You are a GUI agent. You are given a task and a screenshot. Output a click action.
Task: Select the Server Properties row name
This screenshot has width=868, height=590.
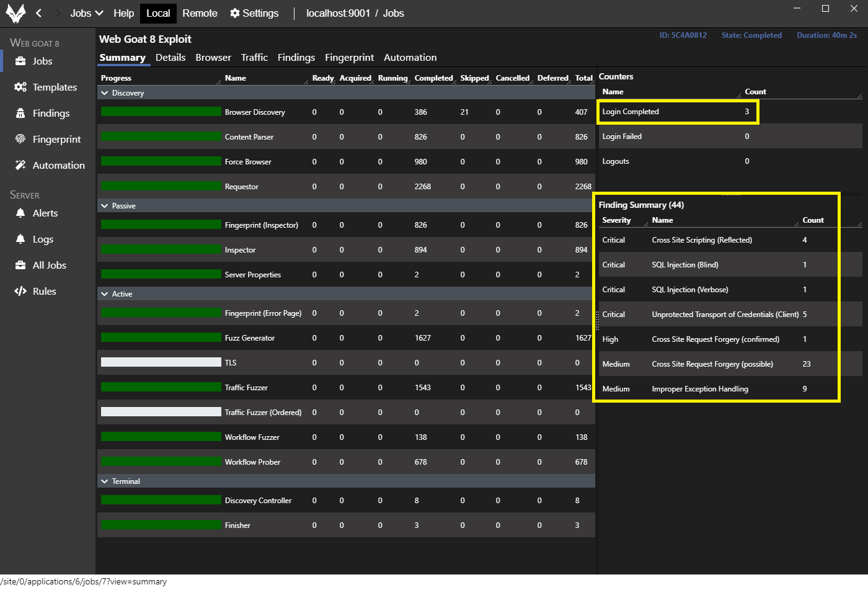[253, 275]
